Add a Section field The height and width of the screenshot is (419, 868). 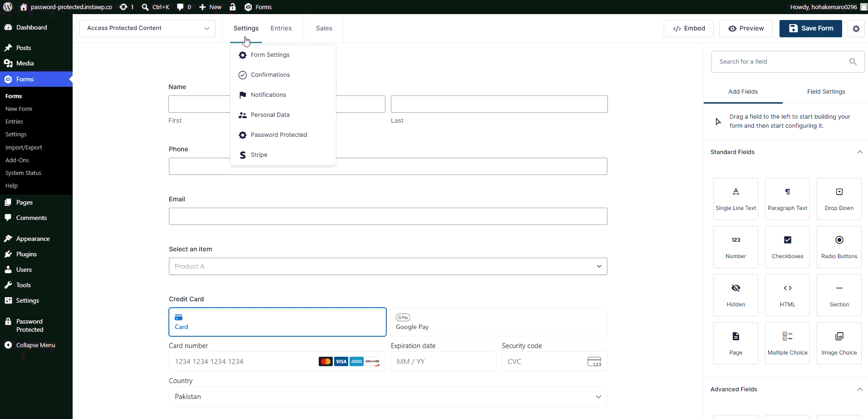coord(839,295)
